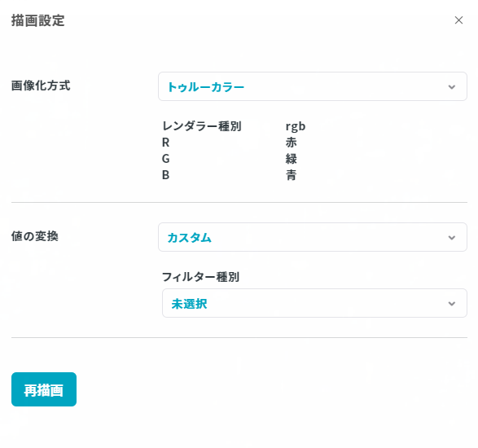Click the 値の変換 label

[x=35, y=235]
